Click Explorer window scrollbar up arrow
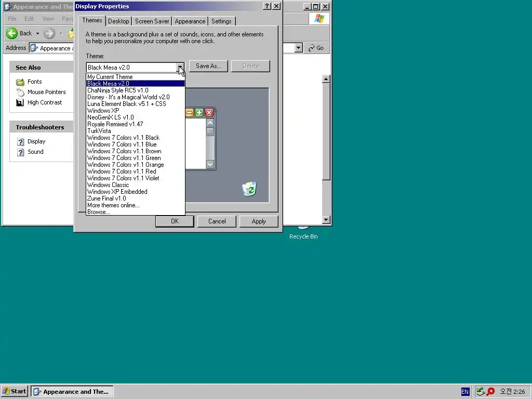Screen dimensions: 532x399 326,79
